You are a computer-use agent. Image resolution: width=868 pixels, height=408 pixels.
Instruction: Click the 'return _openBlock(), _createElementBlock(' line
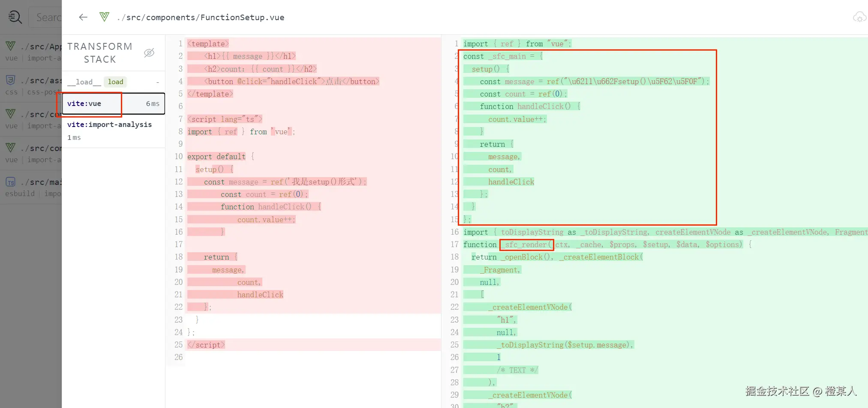pos(557,257)
